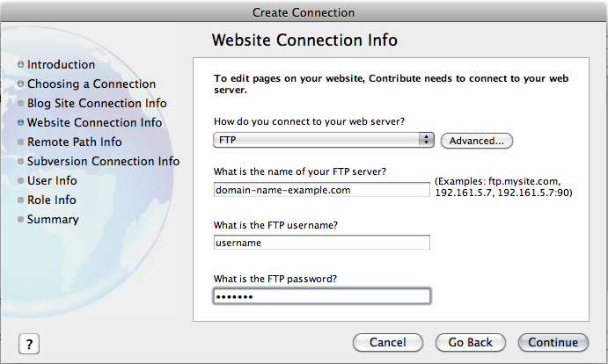Select the Role Info step
The image size is (608, 364).
pos(52,200)
